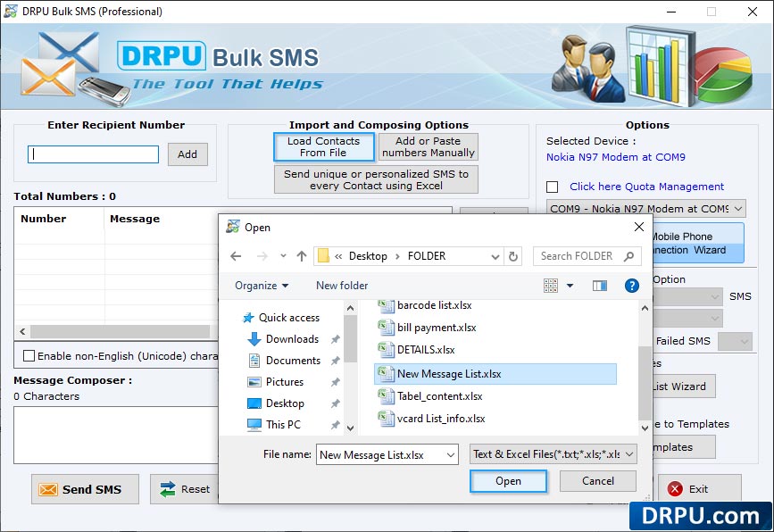Click pin icon next to Documents

point(336,361)
